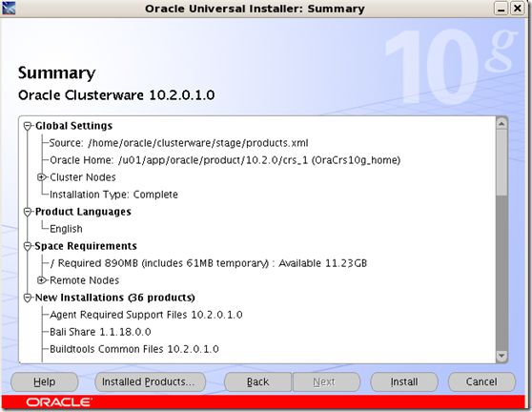The width and height of the screenshot is (532, 412).
Task: Collapse the Product Languages node
Action: [28, 212]
